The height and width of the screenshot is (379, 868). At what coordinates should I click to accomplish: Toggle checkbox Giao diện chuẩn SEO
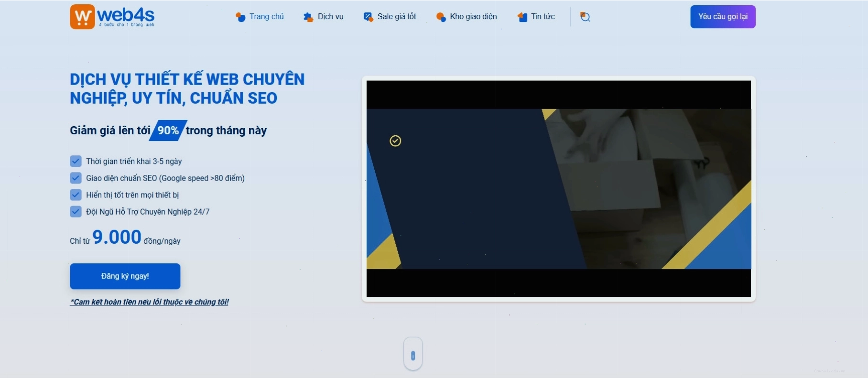pos(76,178)
